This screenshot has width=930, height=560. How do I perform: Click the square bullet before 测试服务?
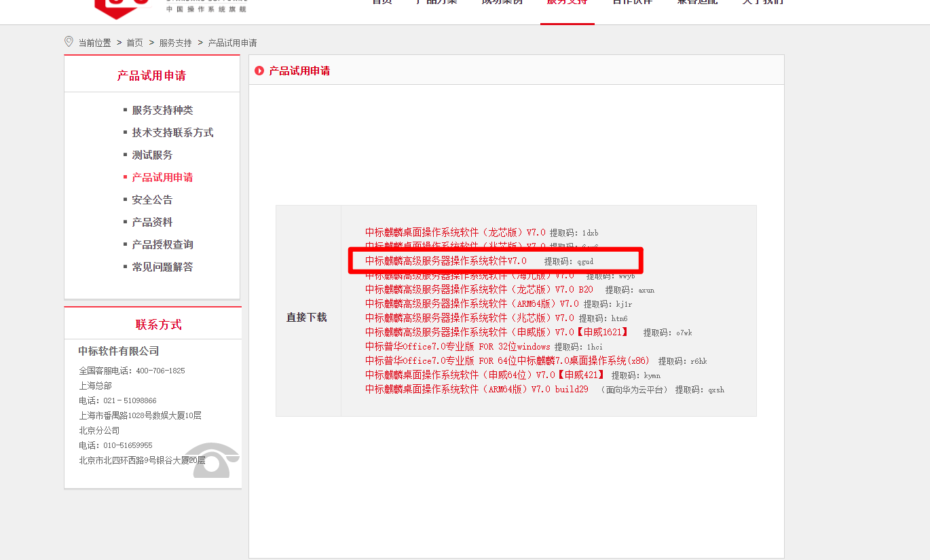click(x=126, y=154)
